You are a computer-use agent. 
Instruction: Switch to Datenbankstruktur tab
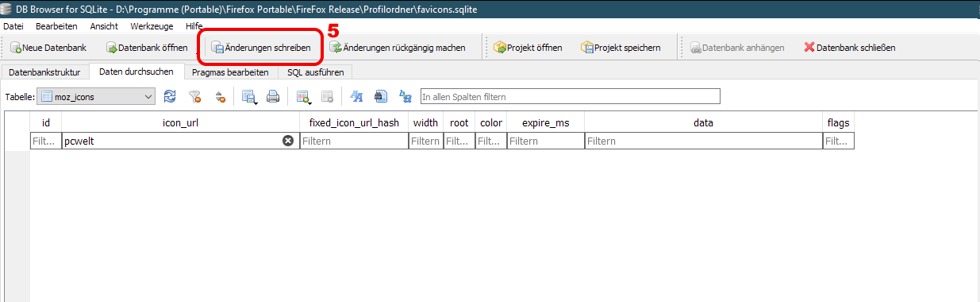(44, 72)
